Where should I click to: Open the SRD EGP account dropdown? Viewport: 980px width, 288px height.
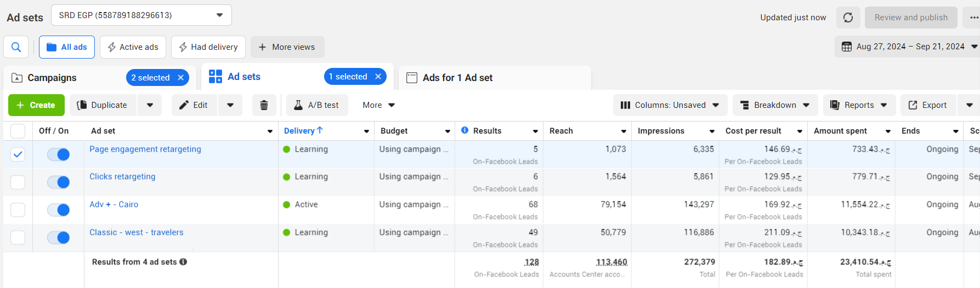pyautogui.click(x=141, y=15)
